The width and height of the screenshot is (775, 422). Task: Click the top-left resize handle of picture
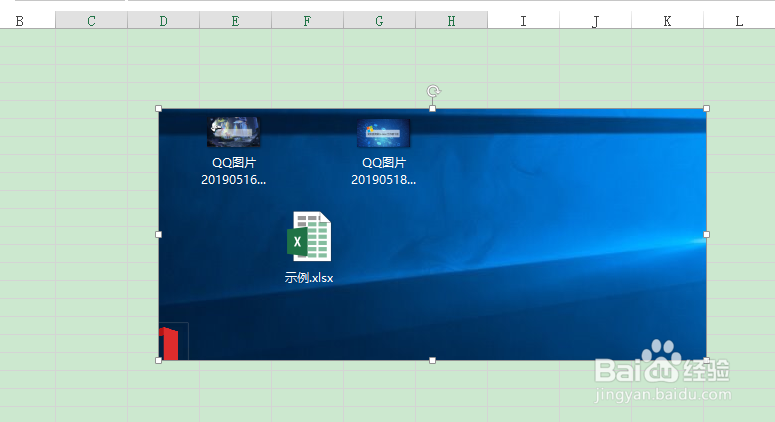click(159, 109)
